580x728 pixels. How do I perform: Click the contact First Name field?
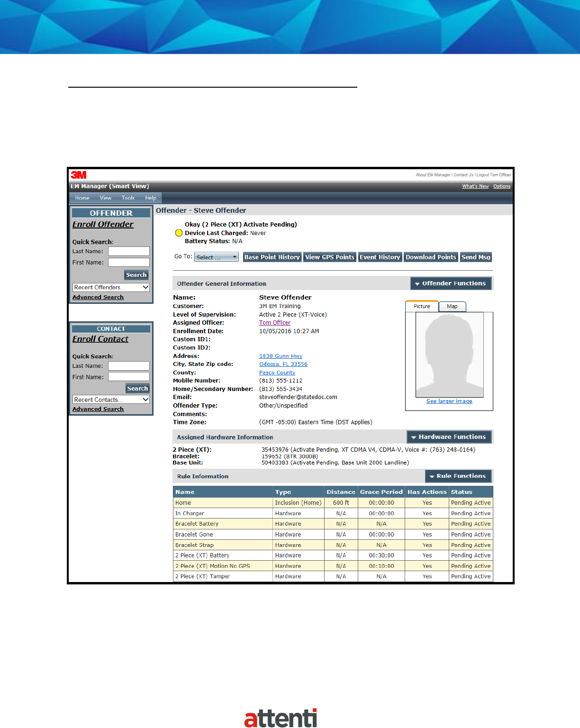(x=129, y=377)
